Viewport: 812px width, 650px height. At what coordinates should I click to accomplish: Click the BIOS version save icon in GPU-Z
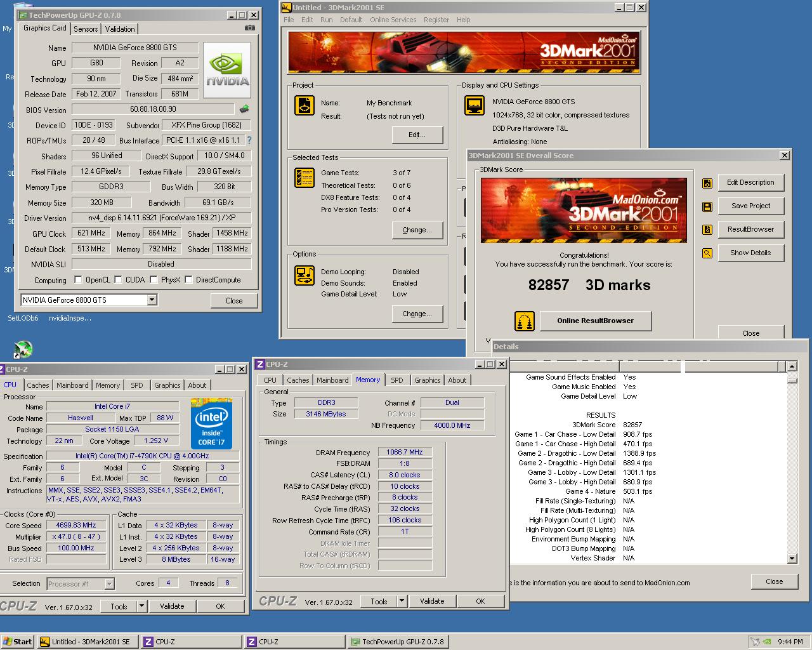pyautogui.click(x=244, y=109)
